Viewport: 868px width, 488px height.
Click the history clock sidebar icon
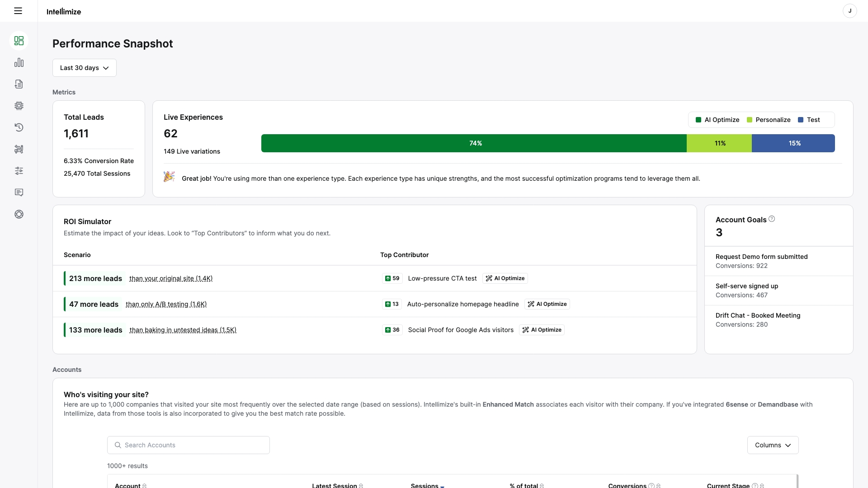(19, 127)
